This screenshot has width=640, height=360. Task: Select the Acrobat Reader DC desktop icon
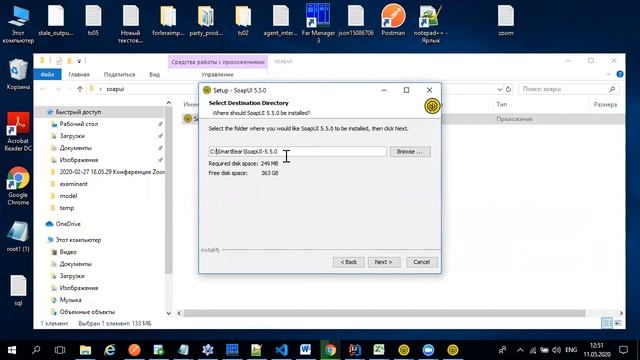18,131
